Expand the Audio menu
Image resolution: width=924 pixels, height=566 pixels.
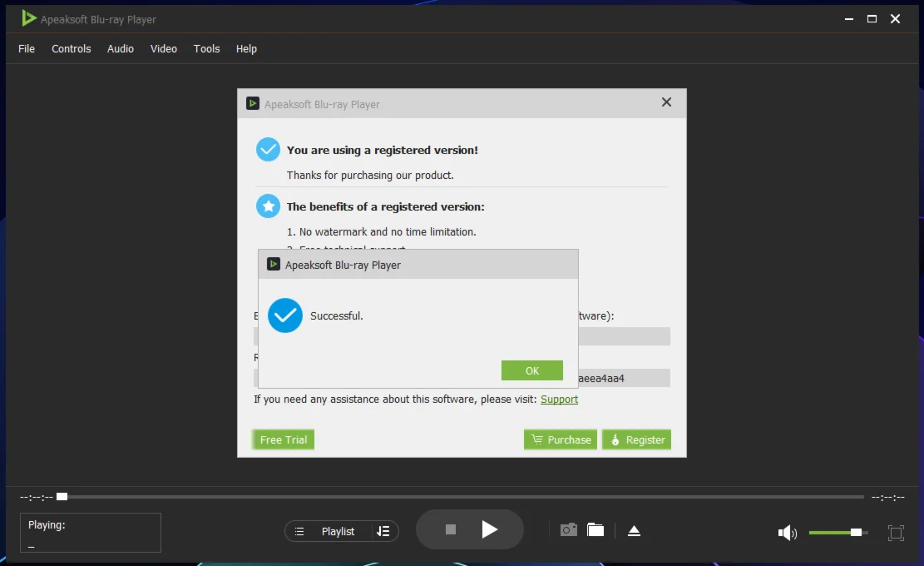click(121, 48)
